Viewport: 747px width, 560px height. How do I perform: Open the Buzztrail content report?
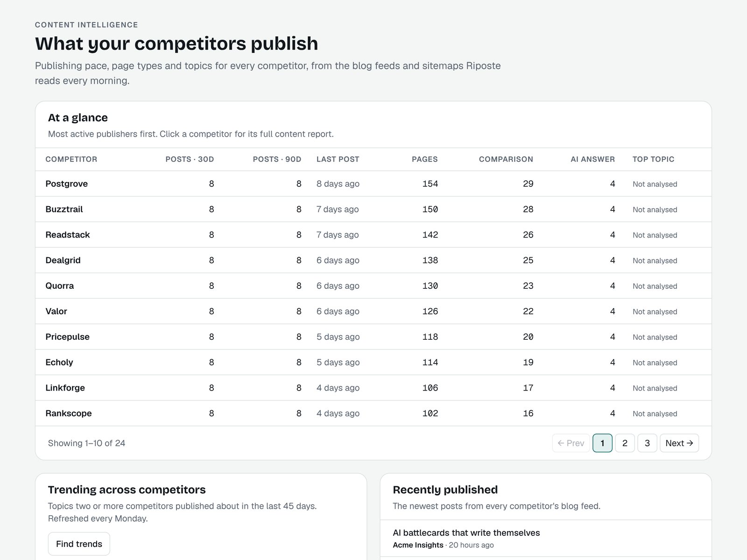pyautogui.click(x=64, y=209)
